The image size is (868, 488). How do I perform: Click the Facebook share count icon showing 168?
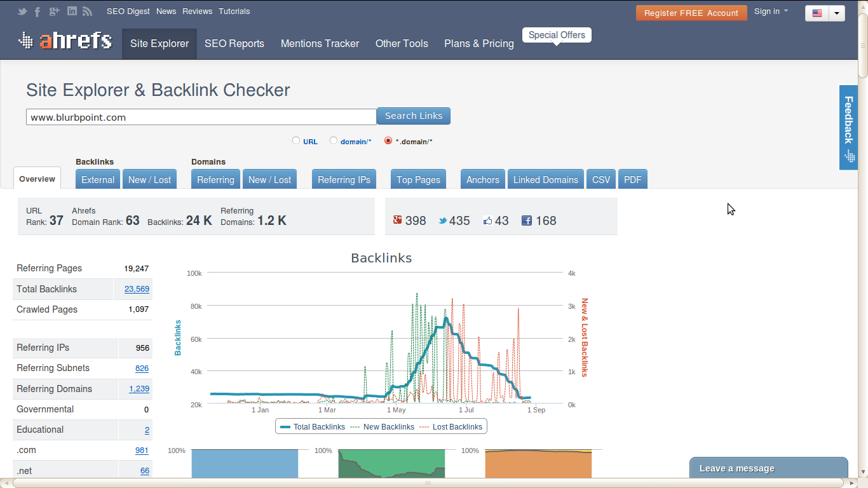click(x=527, y=220)
